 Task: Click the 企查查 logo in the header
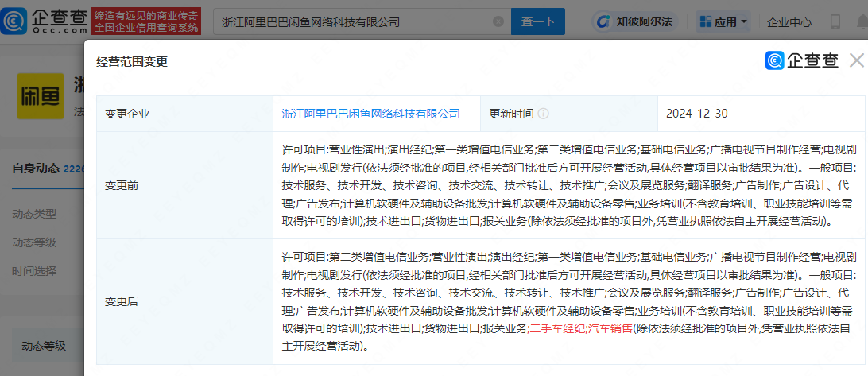click(x=45, y=21)
